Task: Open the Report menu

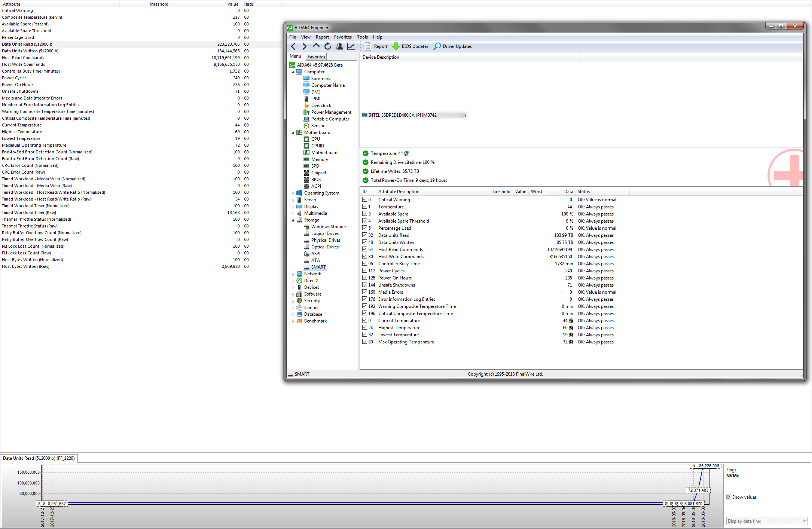Action: click(x=322, y=37)
